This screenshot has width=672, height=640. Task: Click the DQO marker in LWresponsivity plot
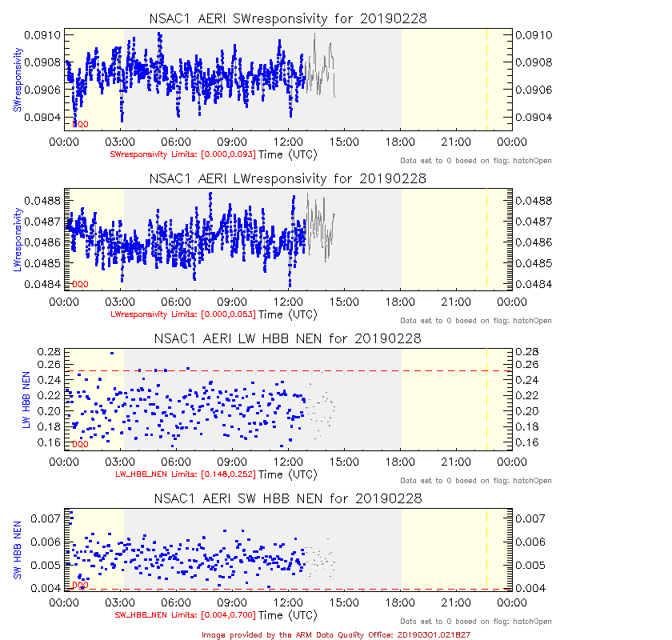coord(80,284)
